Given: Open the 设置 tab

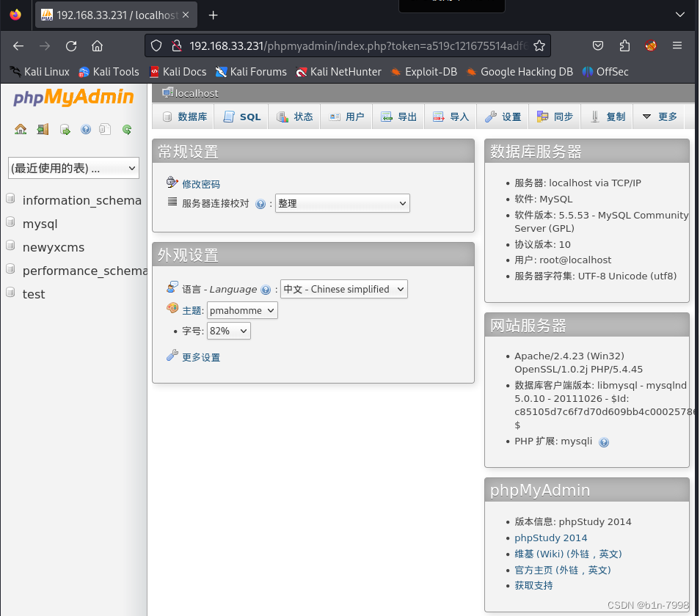Looking at the screenshot, I should click(x=503, y=117).
